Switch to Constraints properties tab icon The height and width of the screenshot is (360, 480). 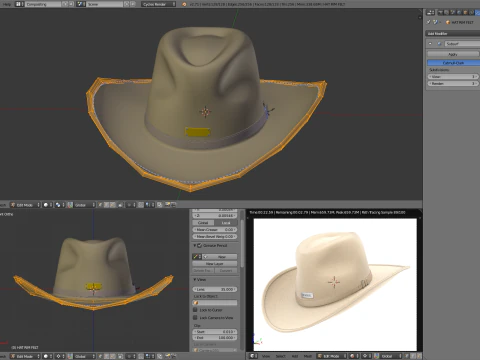[x=472, y=12]
